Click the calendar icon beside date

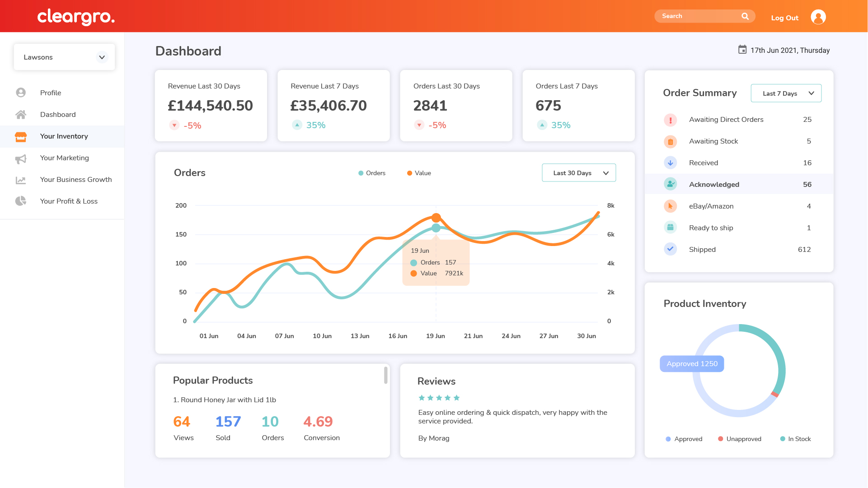pyautogui.click(x=742, y=50)
